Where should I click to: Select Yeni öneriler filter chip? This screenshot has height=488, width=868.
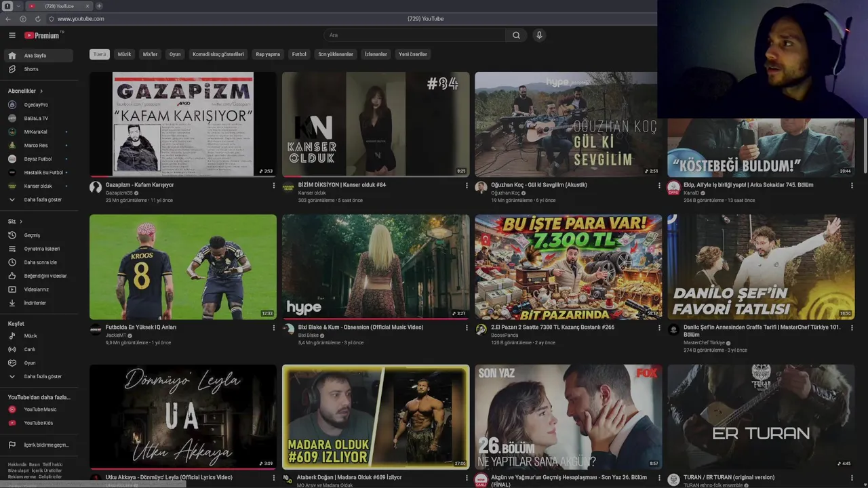[x=413, y=54]
